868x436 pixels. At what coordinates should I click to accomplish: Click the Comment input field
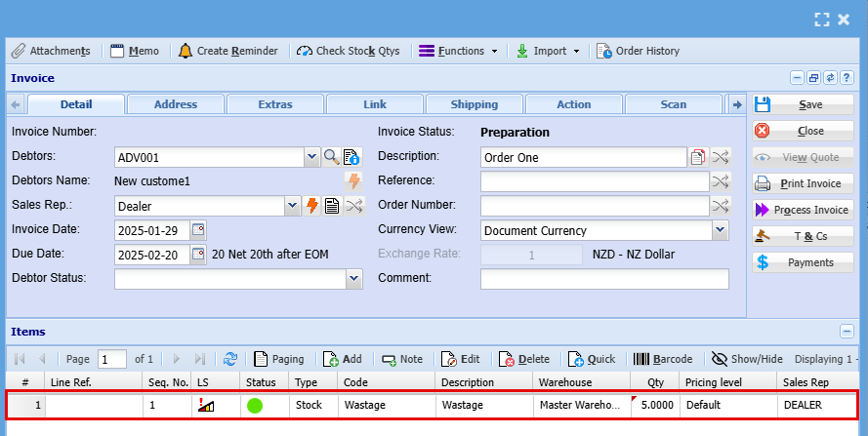tap(604, 279)
